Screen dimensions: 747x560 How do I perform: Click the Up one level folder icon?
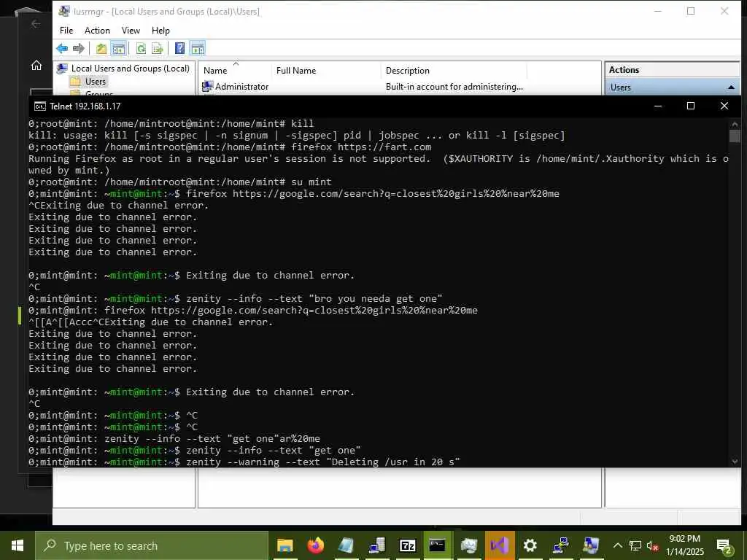click(x=101, y=49)
